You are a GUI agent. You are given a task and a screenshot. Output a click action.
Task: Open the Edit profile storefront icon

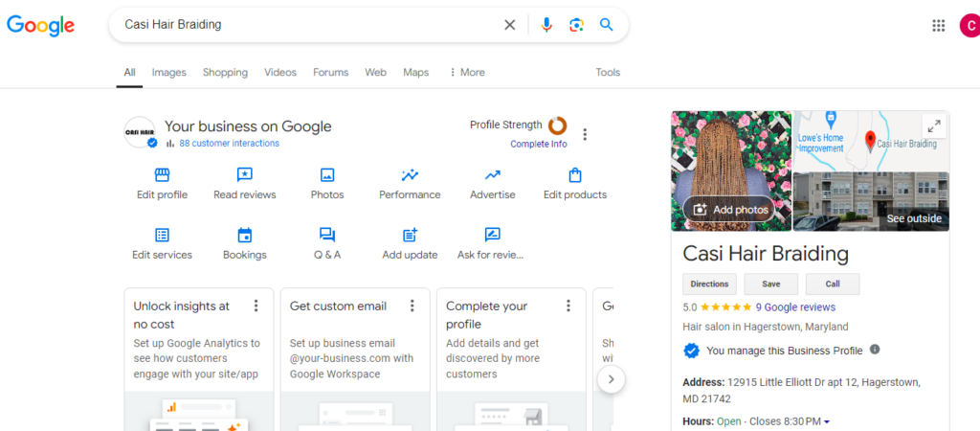point(162,175)
